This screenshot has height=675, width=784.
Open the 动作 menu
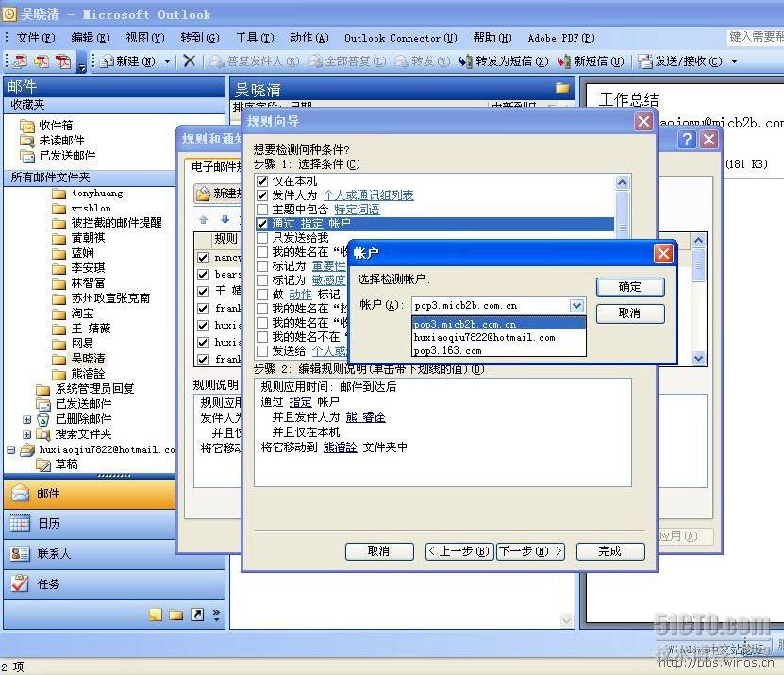coord(309,38)
